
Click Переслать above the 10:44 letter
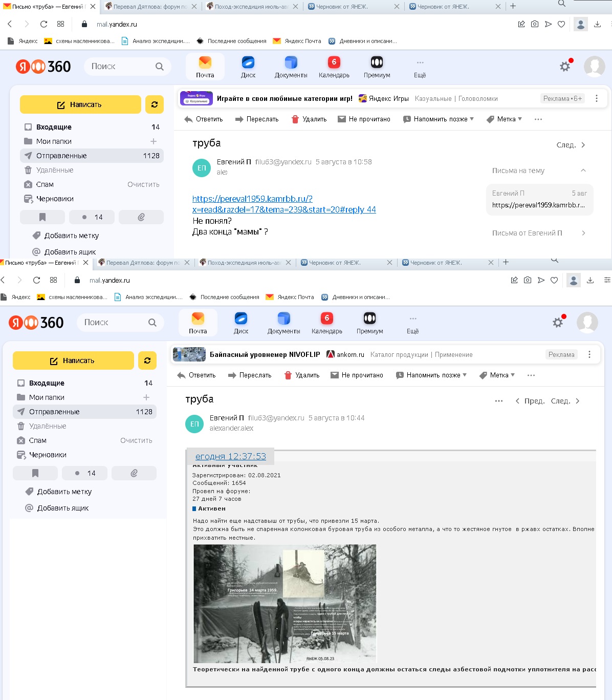tap(250, 375)
